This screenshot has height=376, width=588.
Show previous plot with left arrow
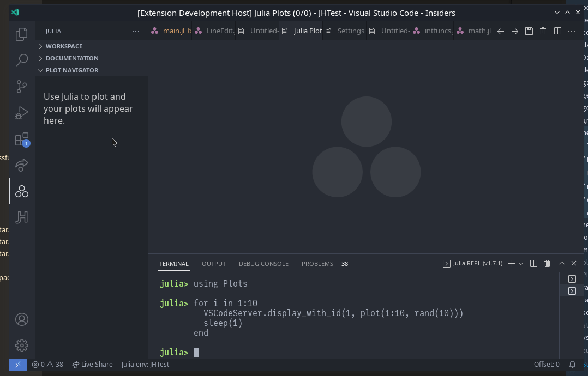[500, 31]
